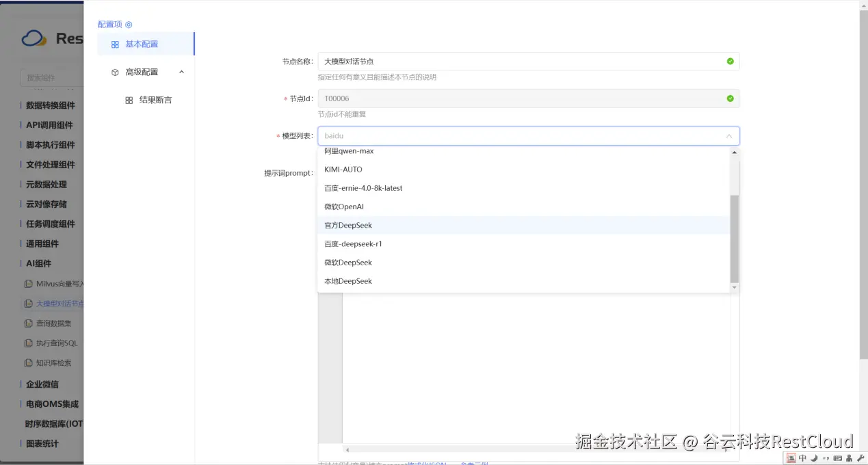Select 执行查询SQL component in sidebar
The height and width of the screenshot is (465, 868).
pos(57,343)
